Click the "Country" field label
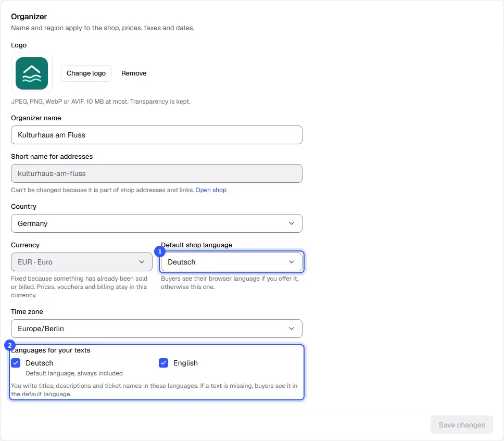Screen dimensions: 504x441 (x=24, y=206)
